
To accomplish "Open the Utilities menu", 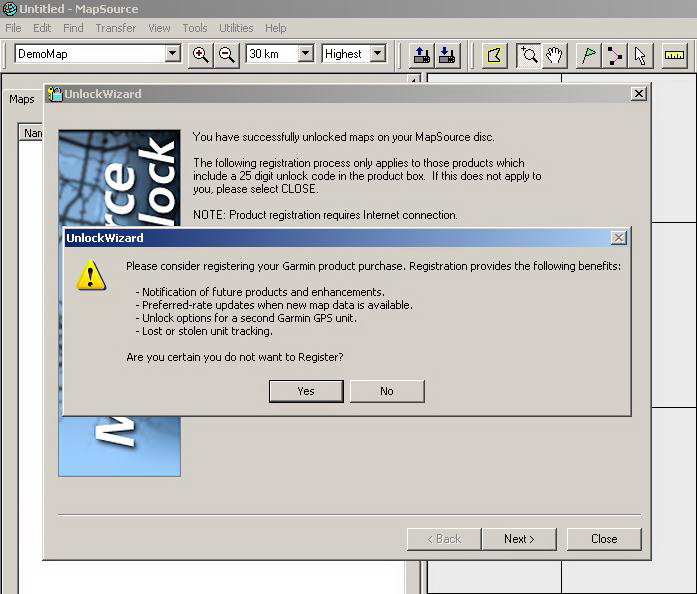I will (x=236, y=28).
